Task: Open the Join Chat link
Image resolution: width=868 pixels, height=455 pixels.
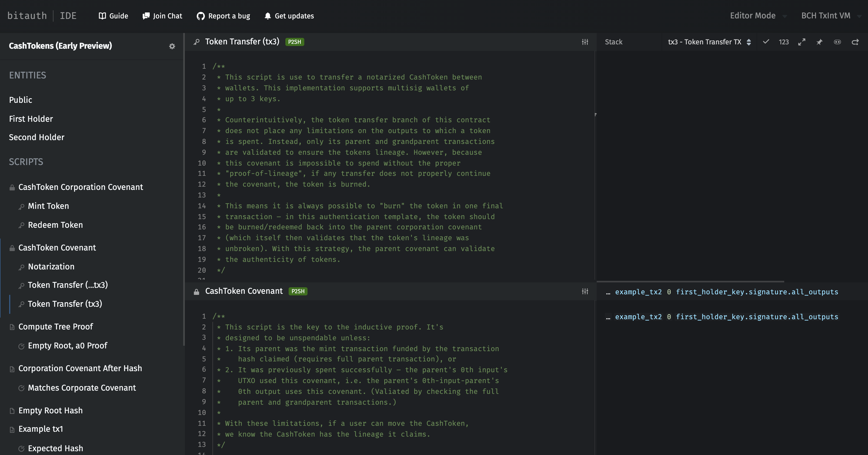Action: pyautogui.click(x=162, y=16)
